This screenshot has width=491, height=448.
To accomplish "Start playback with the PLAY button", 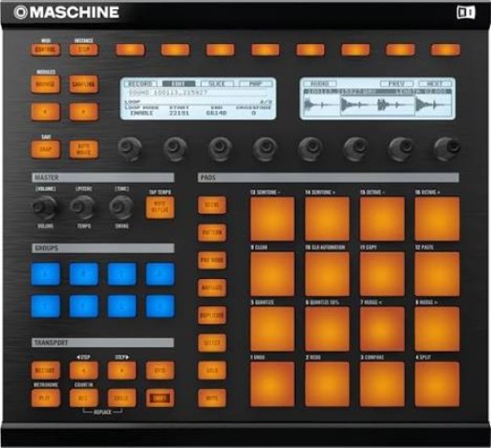I will [x=46, y=398].
